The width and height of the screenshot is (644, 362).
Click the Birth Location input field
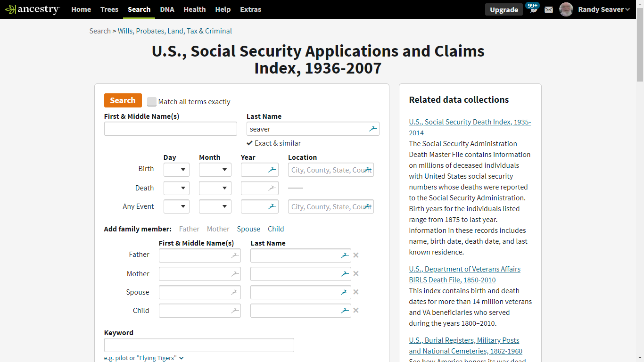click(331, 170)
